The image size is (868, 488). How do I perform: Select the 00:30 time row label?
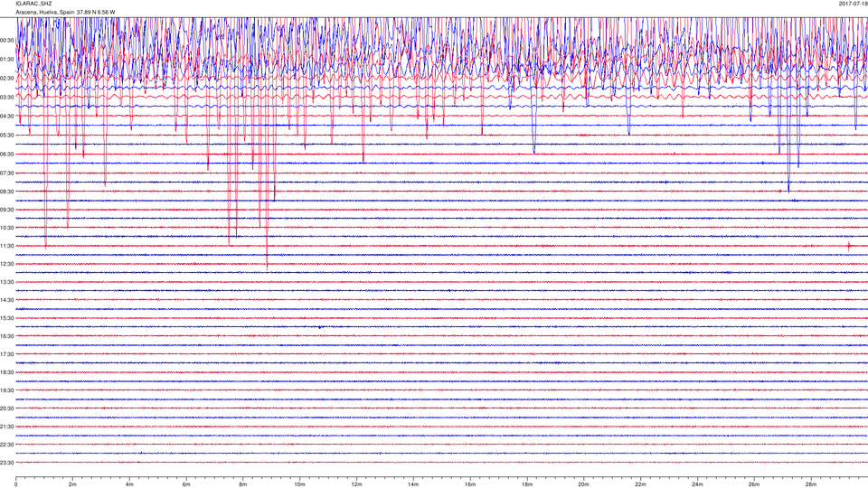pyautogui.click(x=6, y=41)
